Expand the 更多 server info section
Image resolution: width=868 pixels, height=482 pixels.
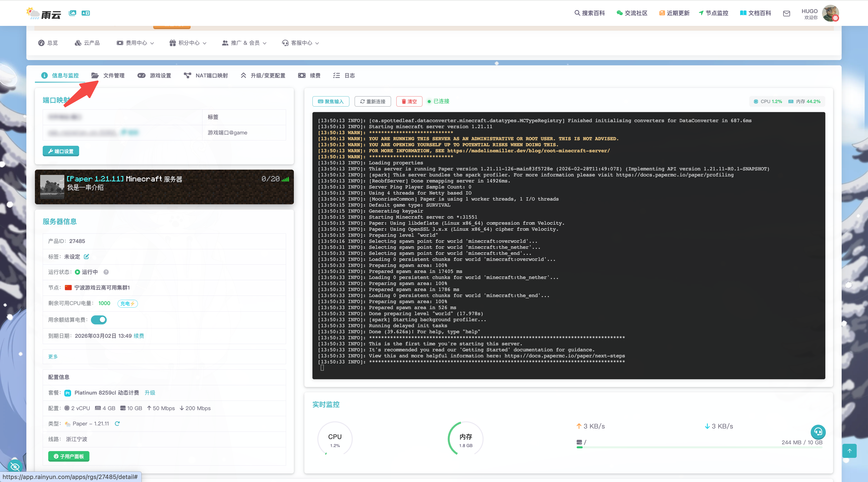53,357
